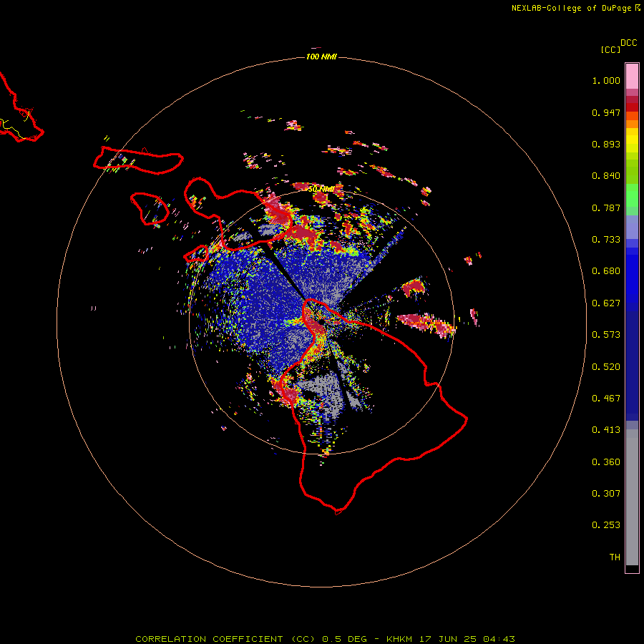
Task: Click the 0.520 value on the color scale
Action: (606, 367)
